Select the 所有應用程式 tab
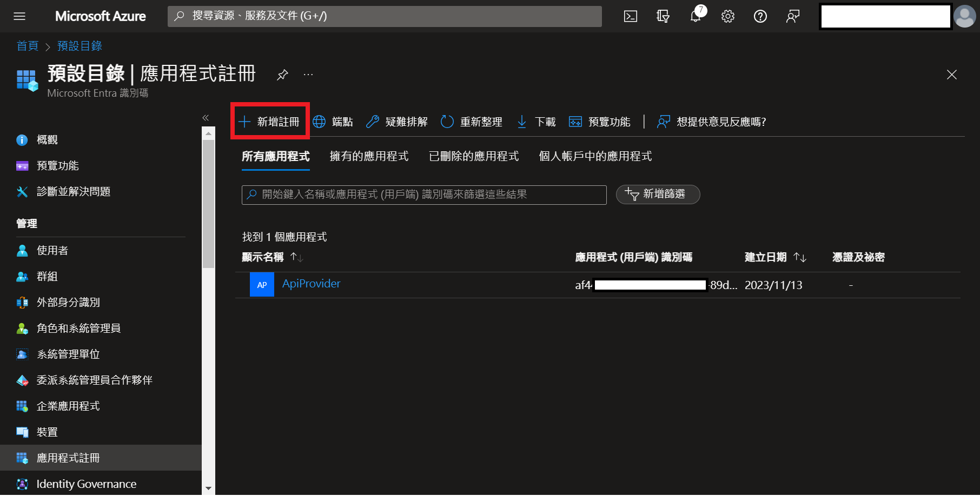This screenshot has height=496, width=980. [276, 157]
